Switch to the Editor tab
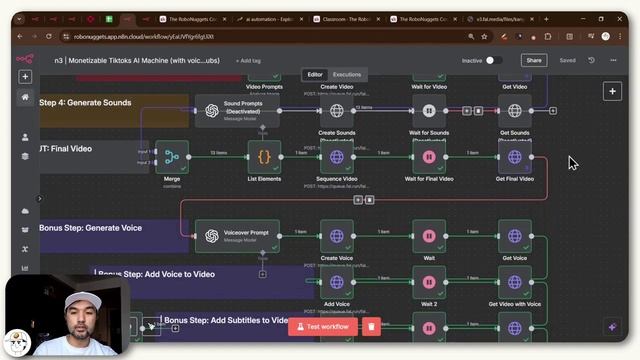This screenshot has height=360, width=640. pos(315,75)
